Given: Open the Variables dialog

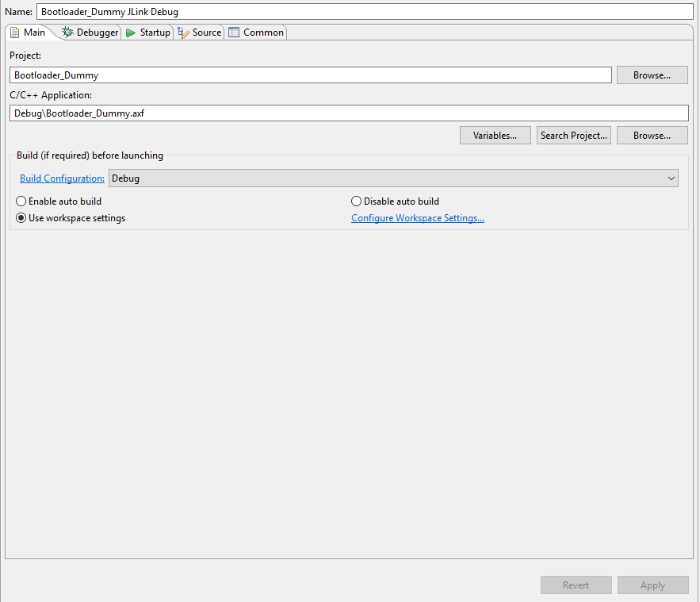Looking at the screenshot, I should click(x=495, y=136).
